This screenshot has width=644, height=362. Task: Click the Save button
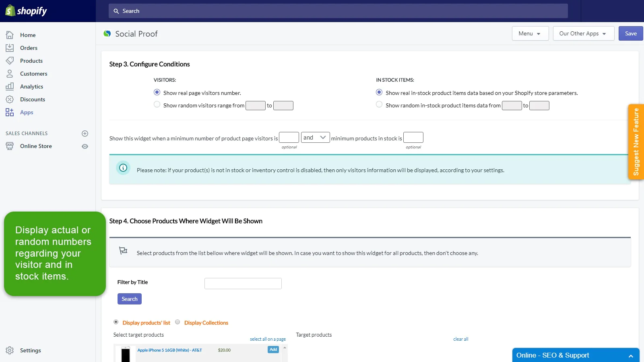[630, 33]
